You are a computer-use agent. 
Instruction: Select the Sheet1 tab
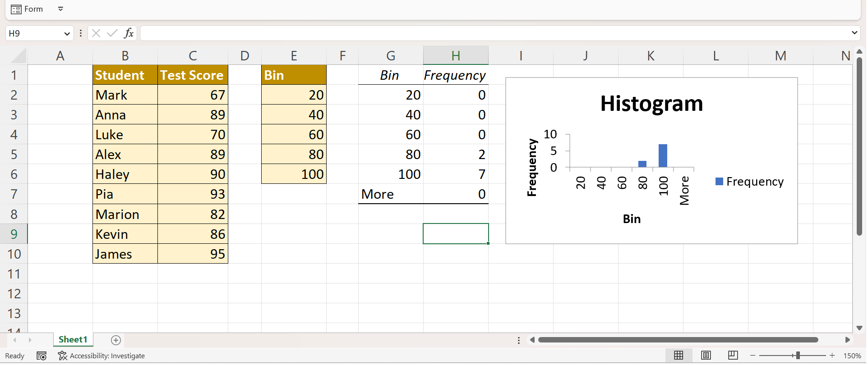point(73,340)
